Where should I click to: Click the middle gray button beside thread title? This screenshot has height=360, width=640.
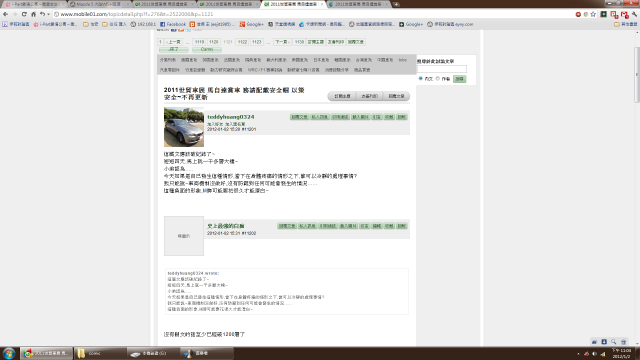tap(369, 96)
